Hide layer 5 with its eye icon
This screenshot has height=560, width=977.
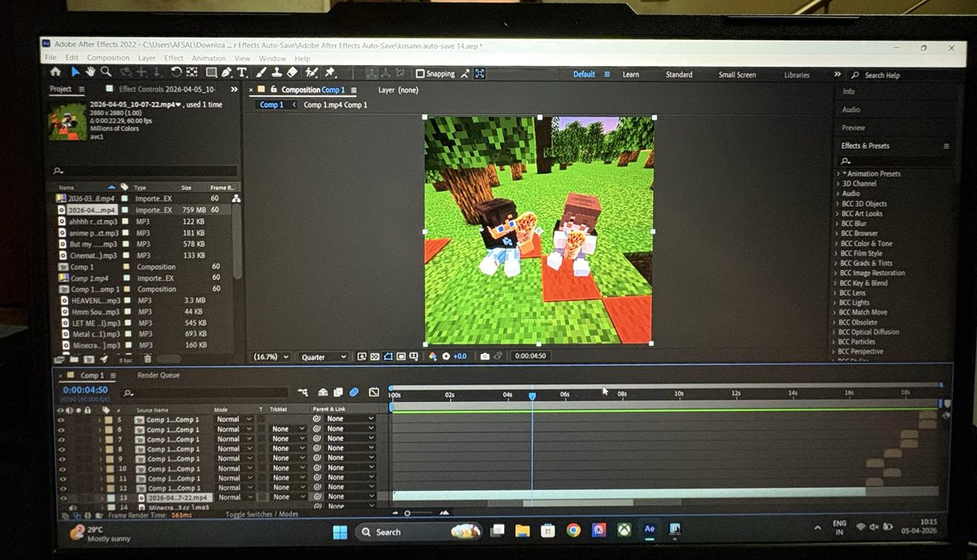[60, 419]
